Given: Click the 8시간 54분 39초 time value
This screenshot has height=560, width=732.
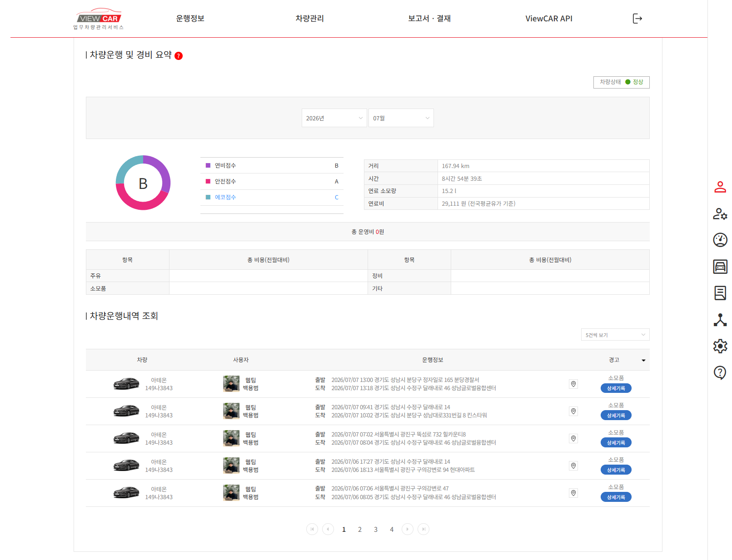Looking at the screenshot, I should tap(462, 179).
